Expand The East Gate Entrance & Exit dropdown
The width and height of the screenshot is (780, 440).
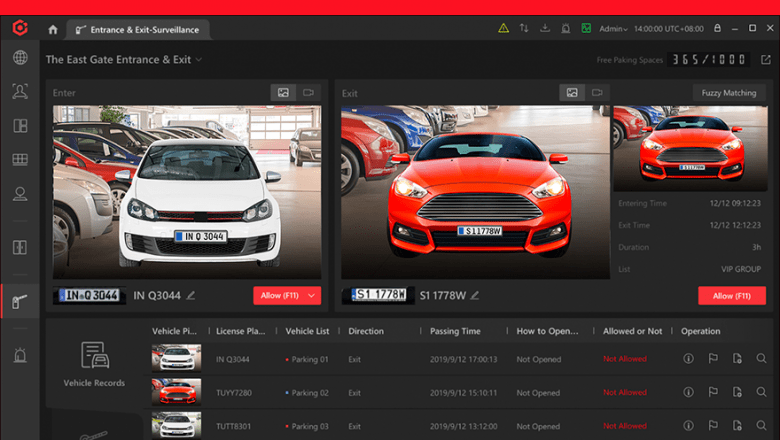pos(199,60)
